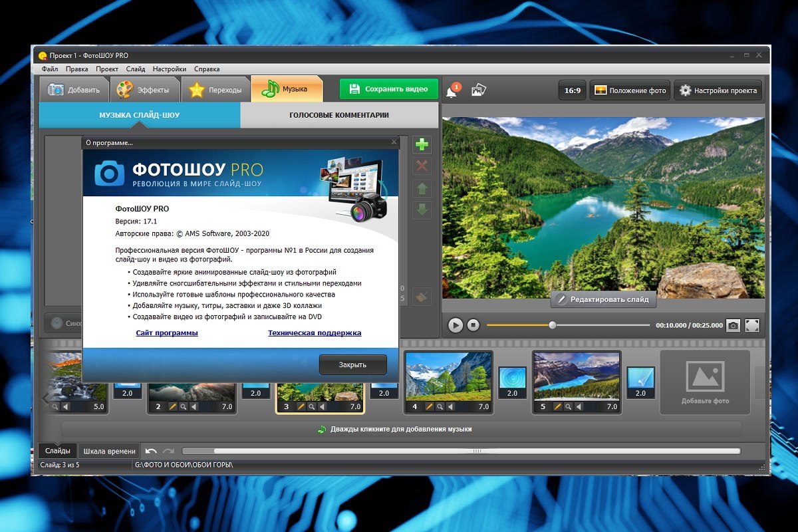The height and width of the screenshot is (532, 798).
Task: Play the slideshow preview
Action: 456,325
